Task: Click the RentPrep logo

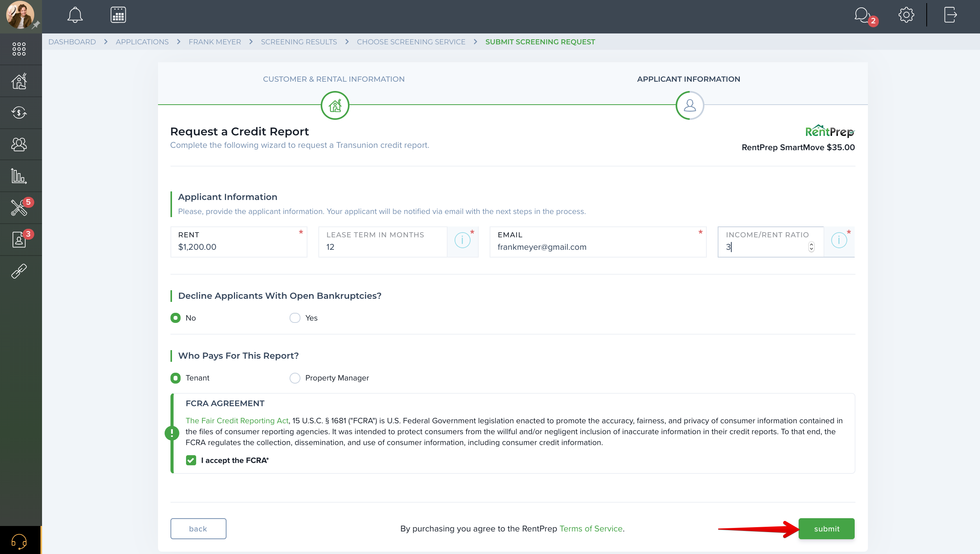Action: pos(830,131)
